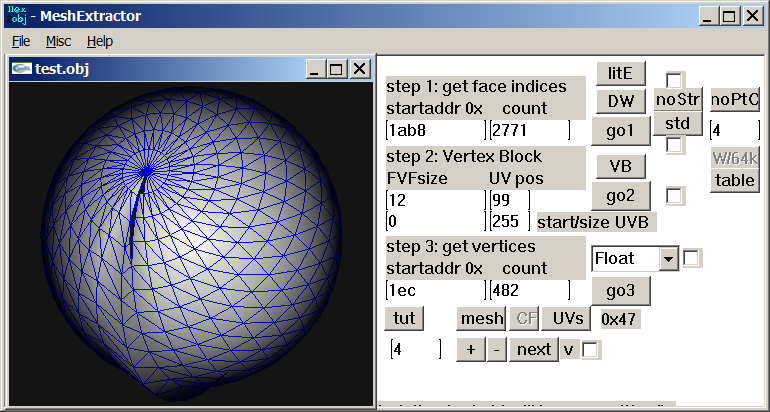Toggle the checkbox above the noStr button

tap(676, 80)
